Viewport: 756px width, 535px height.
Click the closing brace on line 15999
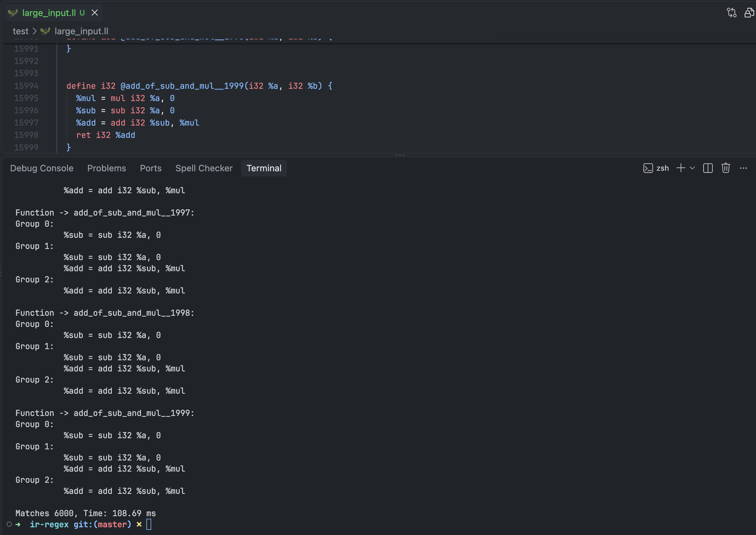click(69, 147)
